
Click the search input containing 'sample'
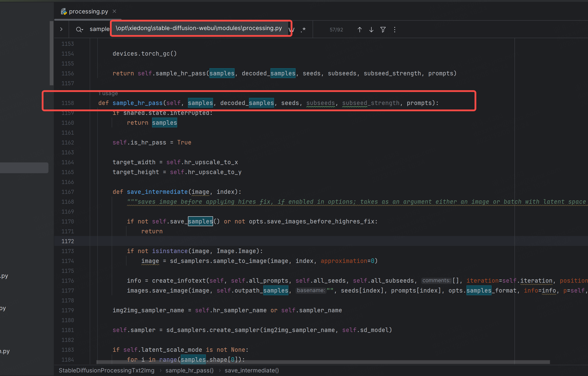[100, 29]
